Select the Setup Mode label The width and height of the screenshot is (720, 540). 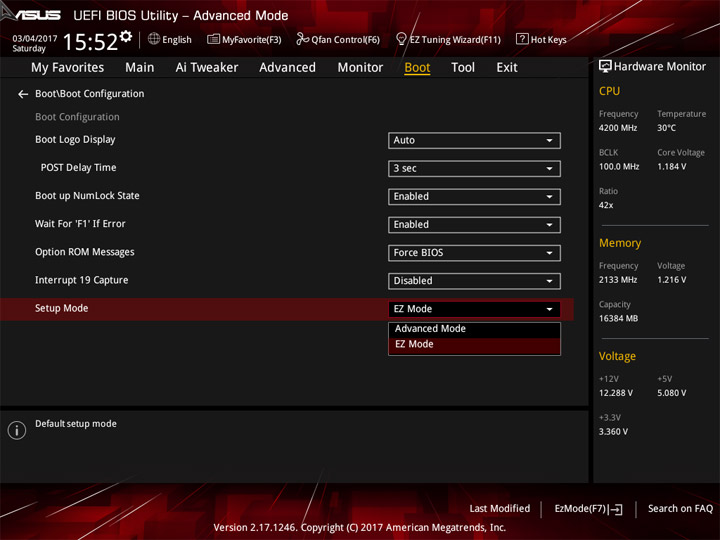(x=62, y=308)
